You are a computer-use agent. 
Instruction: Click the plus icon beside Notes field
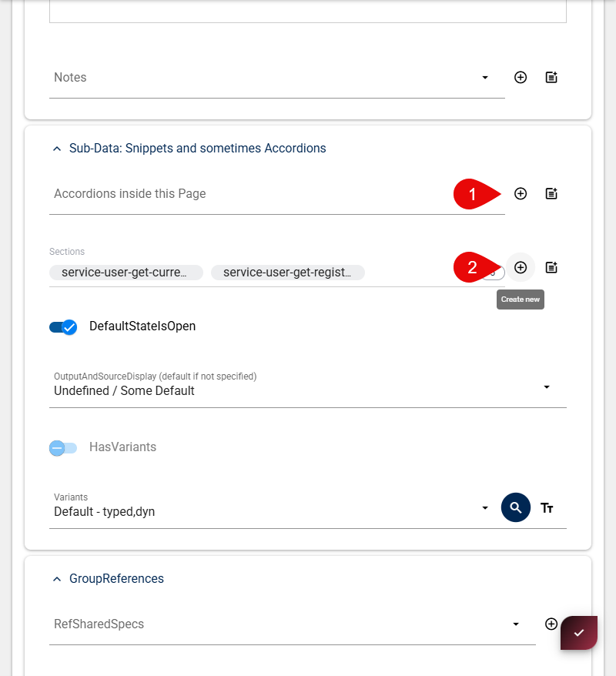pyautogui.click(x=521, y=77)
